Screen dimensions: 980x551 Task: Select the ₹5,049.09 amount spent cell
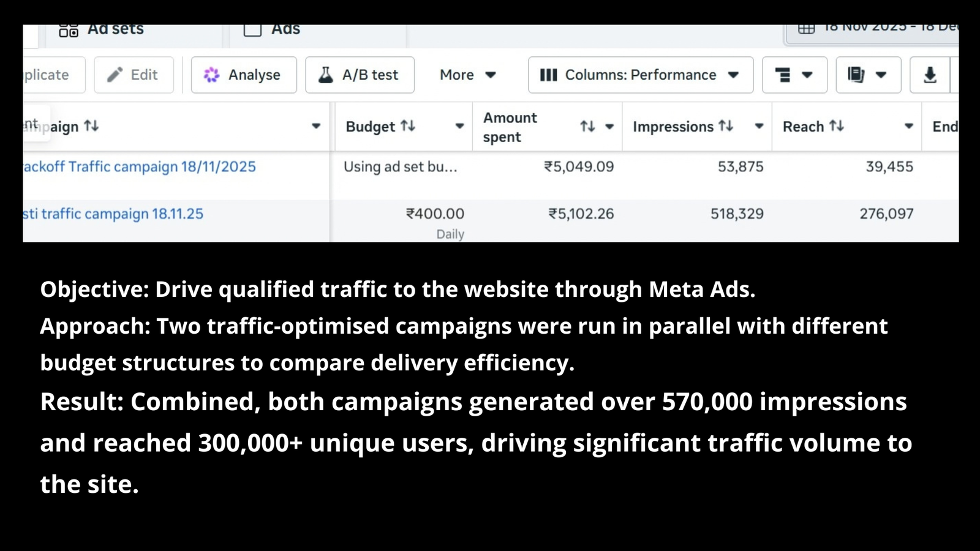(579, 167)
